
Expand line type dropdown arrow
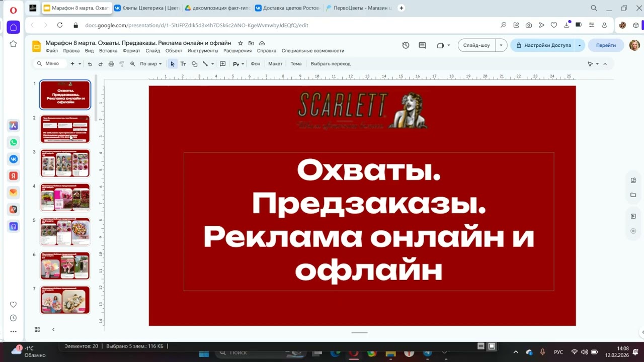point(212,64)
